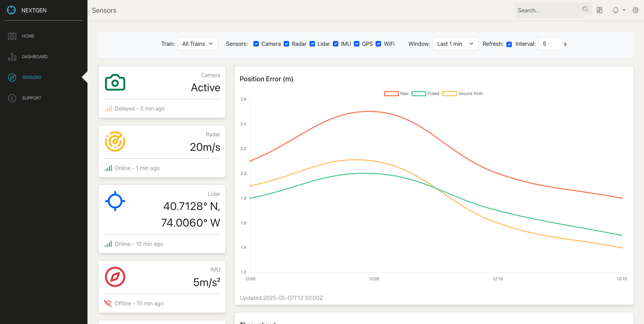
Task: Open the search magnifier icon
Action: (x=585, y=9)
